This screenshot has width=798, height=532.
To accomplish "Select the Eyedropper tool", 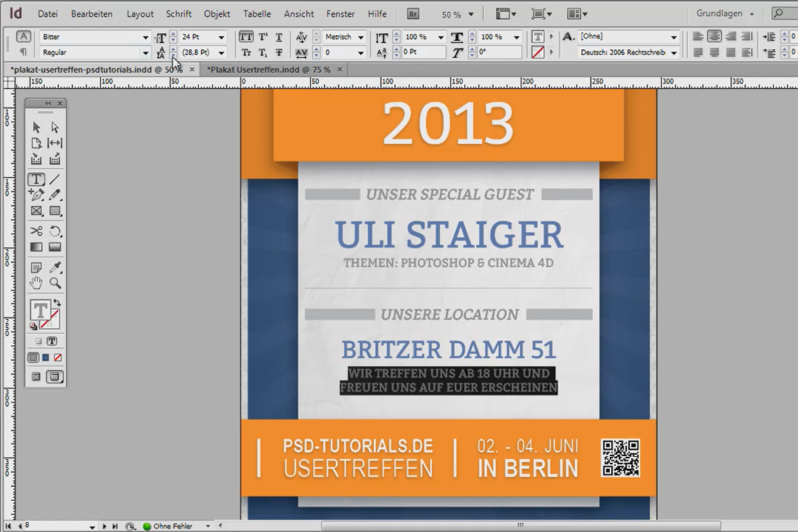I will 55,267.
